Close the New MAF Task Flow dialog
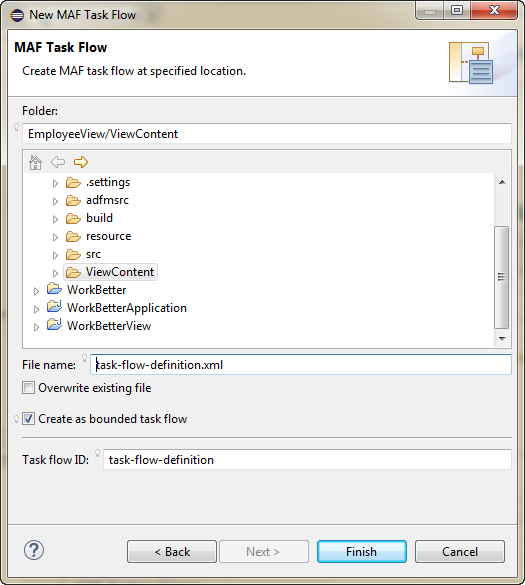Viewport: 525px width, 585px height. [494, 10]
